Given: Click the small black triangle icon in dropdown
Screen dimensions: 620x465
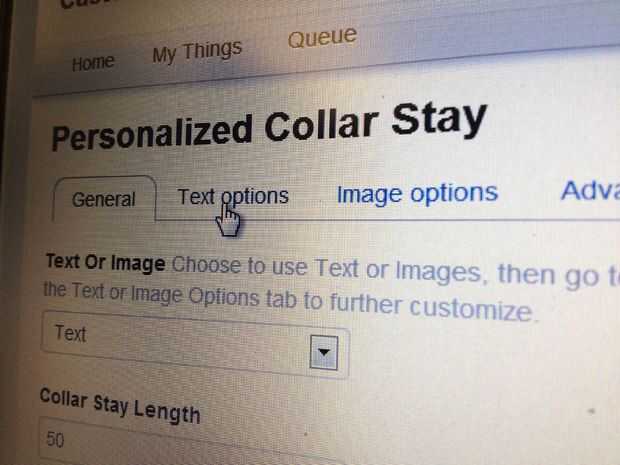Looking at the screenshot, I should pos(324,352).
